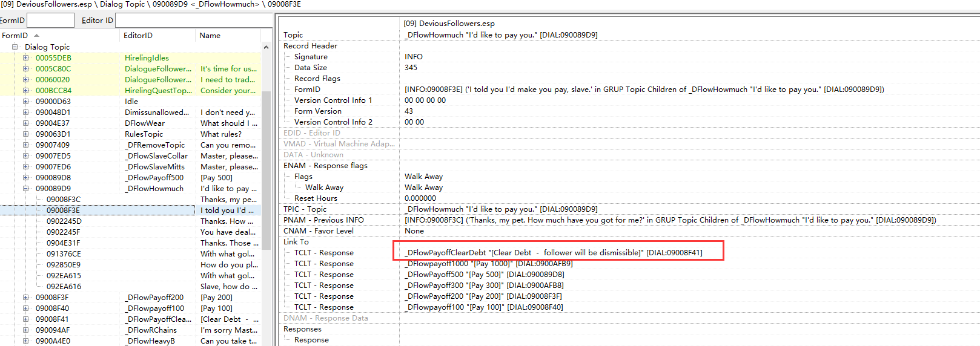This screenshot has height=346, width=980.
Task: Click the Responses row label
Action: point(302,328)
